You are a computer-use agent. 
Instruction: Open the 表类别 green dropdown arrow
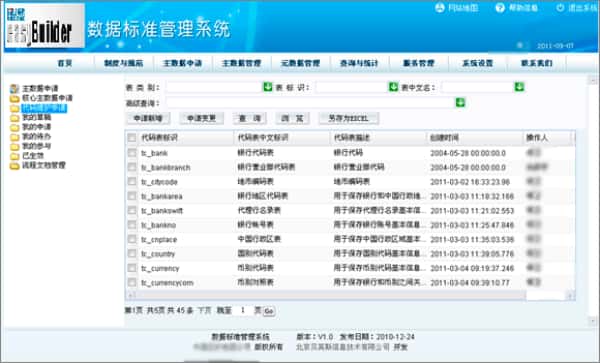pyautogui.click(x=268, y=87)
